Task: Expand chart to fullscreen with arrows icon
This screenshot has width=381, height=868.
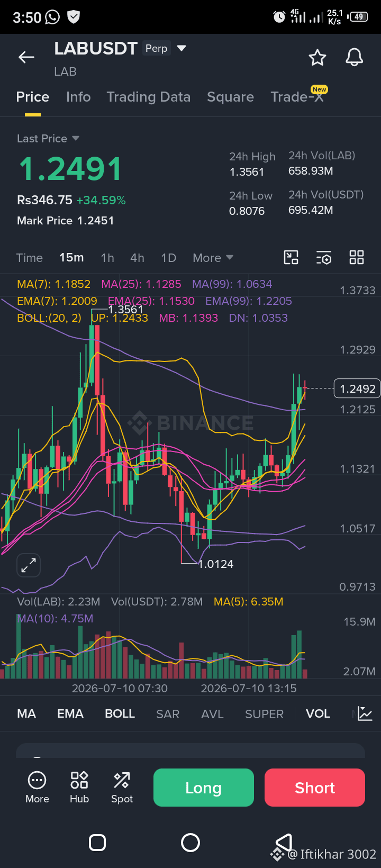Action: tap(29, 566)
